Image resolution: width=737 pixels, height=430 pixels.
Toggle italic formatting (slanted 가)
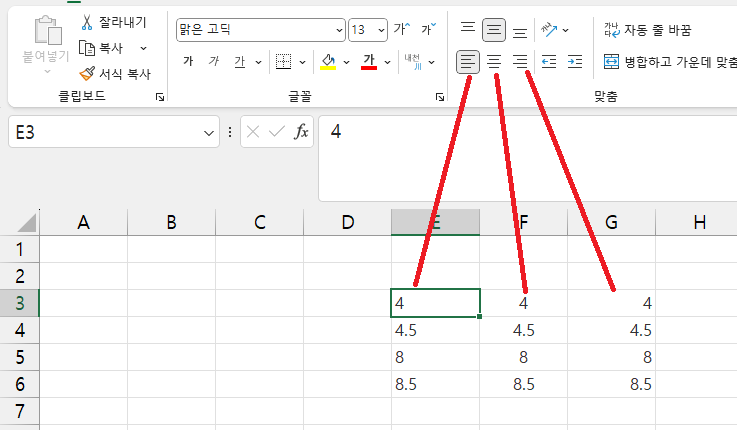pos(214,61)
